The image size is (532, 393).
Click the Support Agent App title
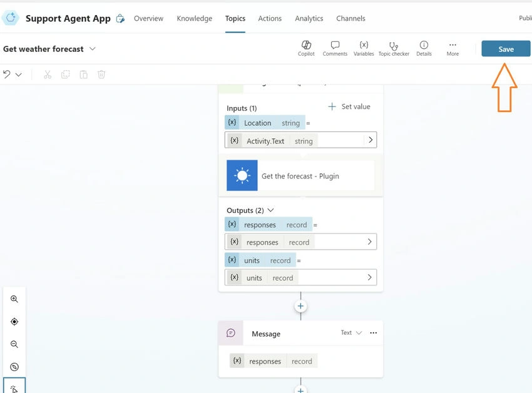(x=68, y=18)
